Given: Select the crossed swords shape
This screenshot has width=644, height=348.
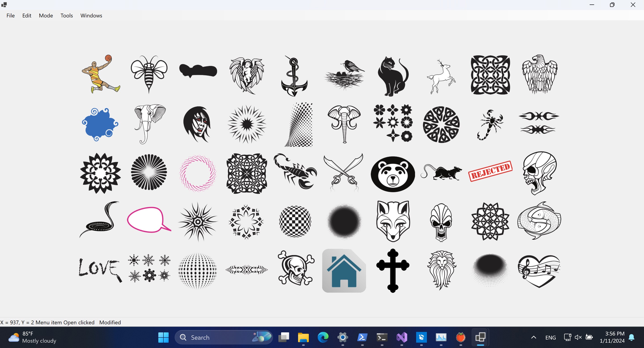Looking at the screenshot, I should click(343, 173).
